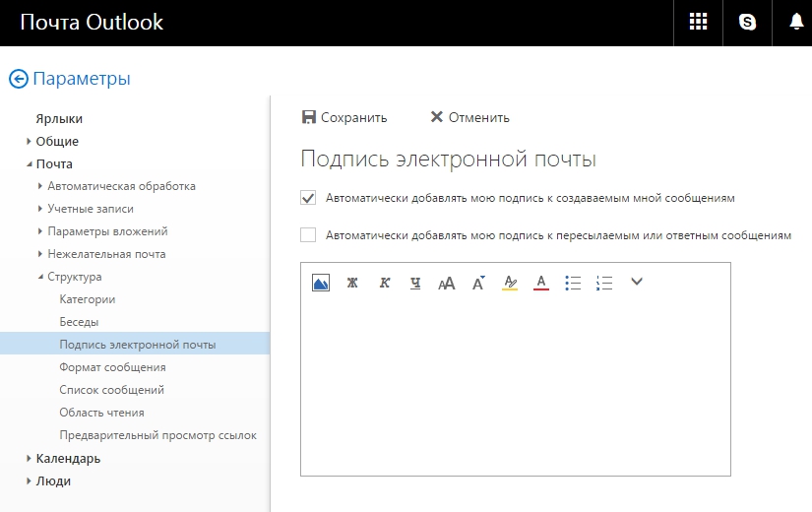Click Люди label
Image resolution: width=812 pixels, height=512 pixels.
click(53, 481)
